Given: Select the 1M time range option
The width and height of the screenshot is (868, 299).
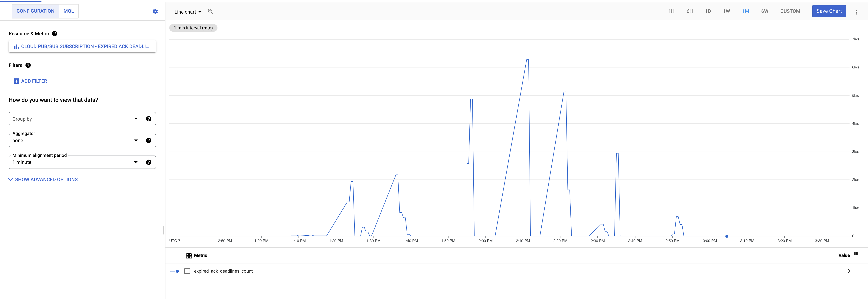Looking at the screenshot, I should click(746, 11).
